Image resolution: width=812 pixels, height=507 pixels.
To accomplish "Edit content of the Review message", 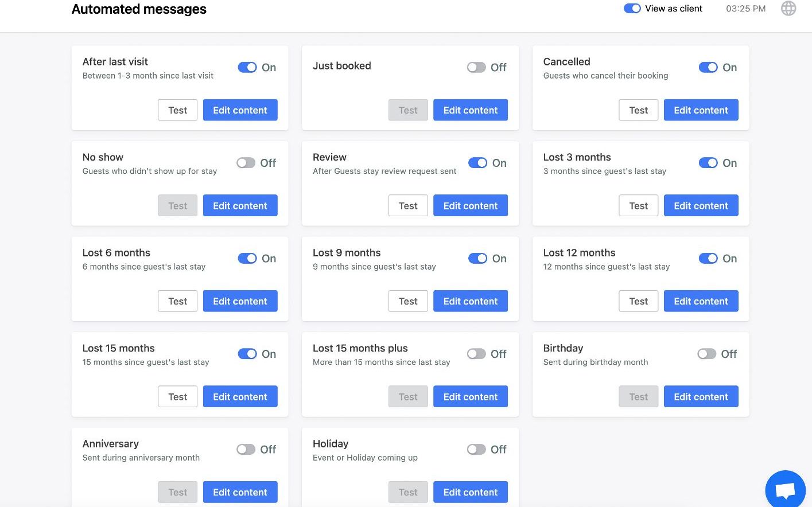I will (470, 206).
